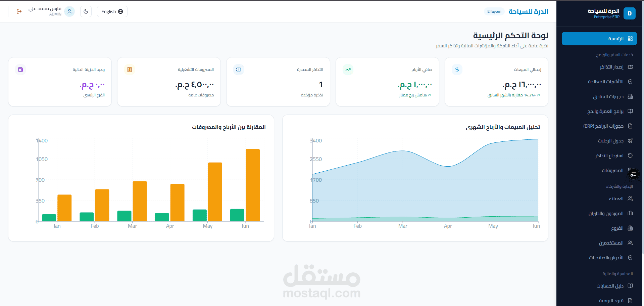
Task: Click the green Jan bar in bar chart
Action: coord(49,218)
